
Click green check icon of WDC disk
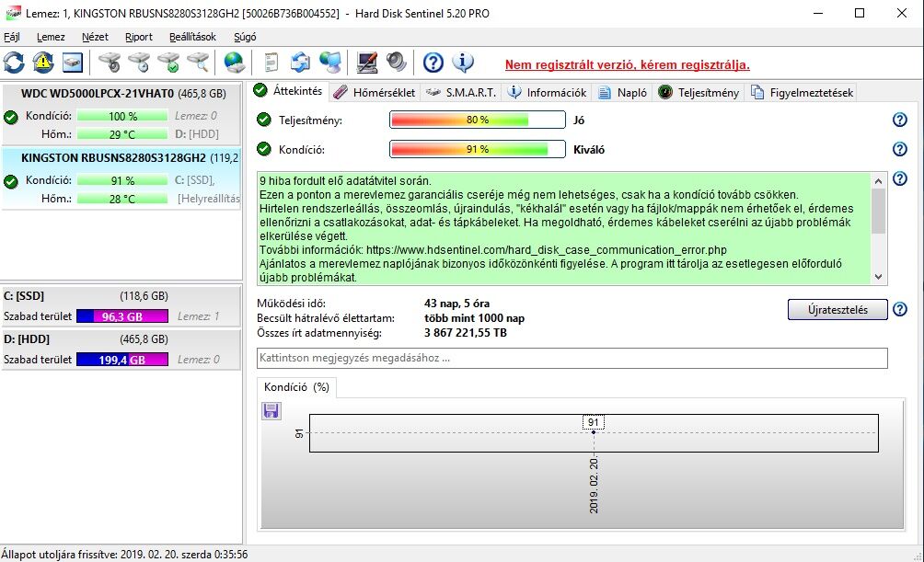tap(11, 117)
